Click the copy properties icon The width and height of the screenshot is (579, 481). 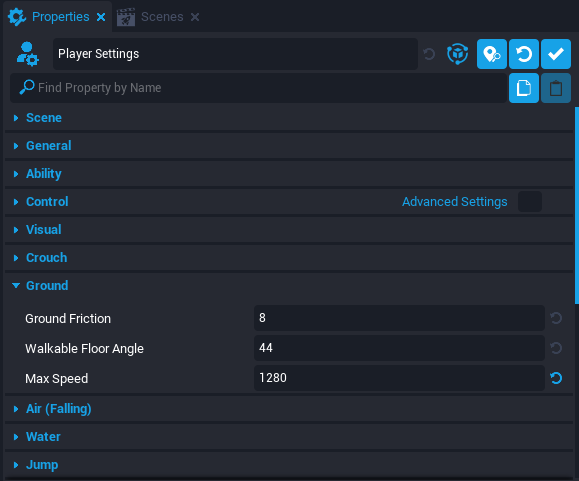pos(524,88)
